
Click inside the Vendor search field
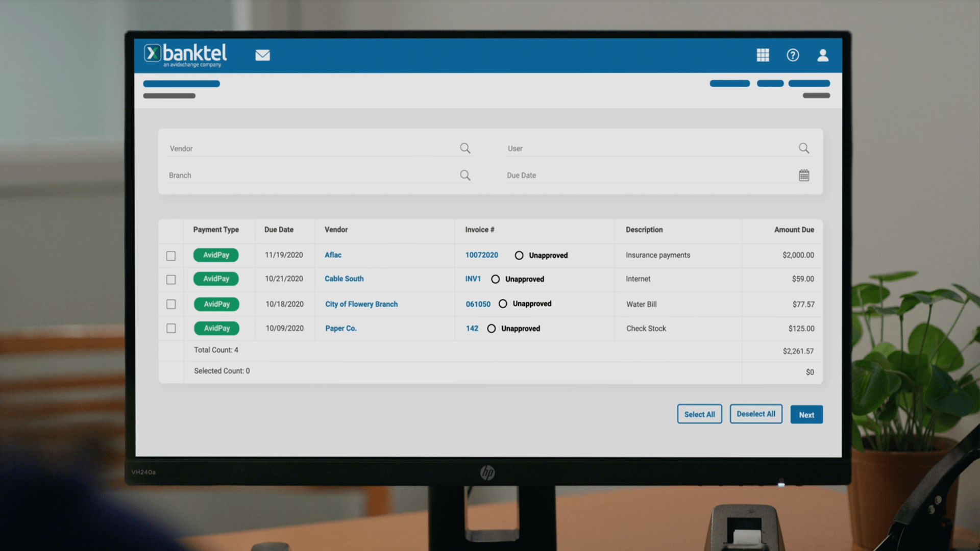click(306, 148)
